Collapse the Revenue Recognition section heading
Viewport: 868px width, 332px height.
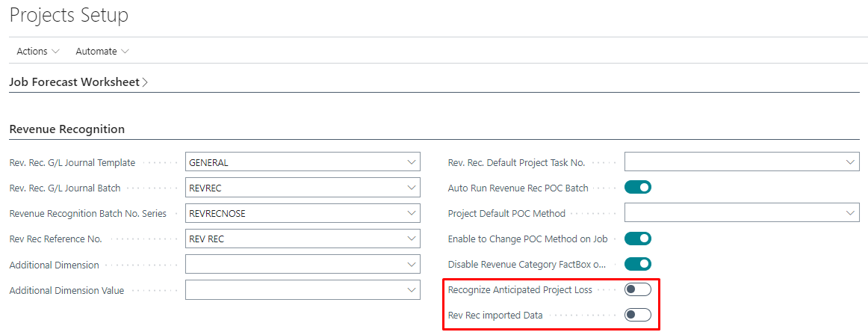[x=67, y=129]
